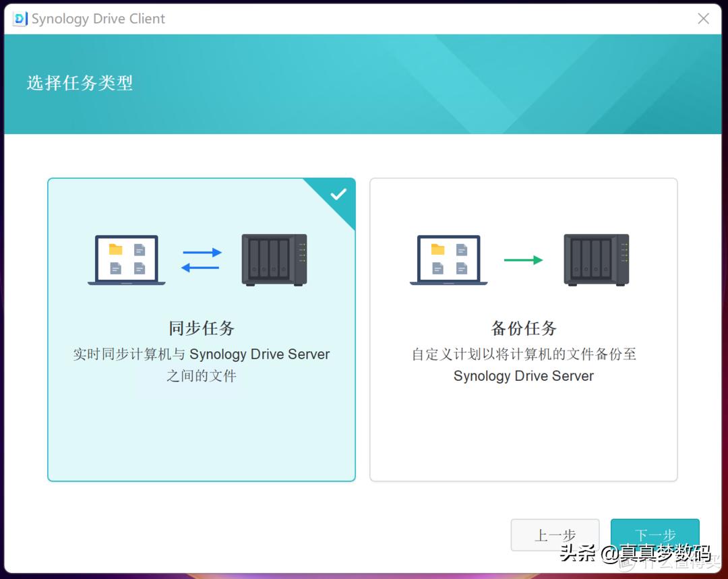The height and width of the screenshot is (579, 728).
Task: Click the 备份任务 card description text
Action: [523, 365]
